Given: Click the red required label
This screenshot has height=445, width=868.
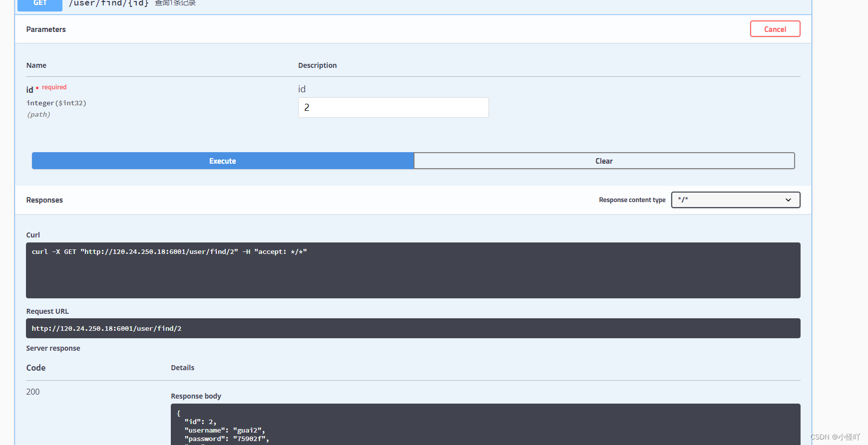Looking at the screenshot, I should coord(54,87).
